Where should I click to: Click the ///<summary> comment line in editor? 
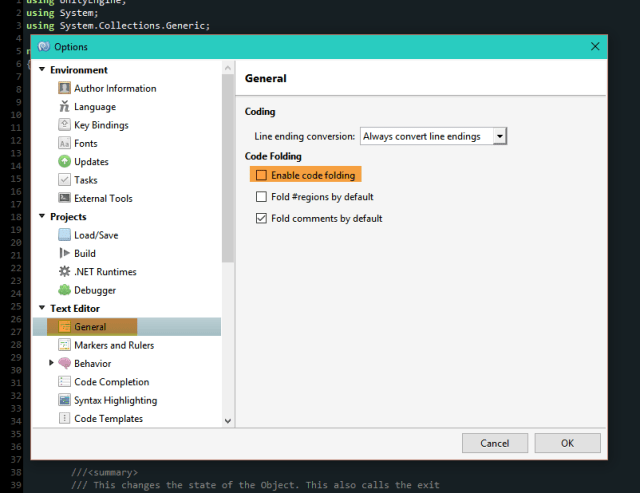[x=104, y=473]
